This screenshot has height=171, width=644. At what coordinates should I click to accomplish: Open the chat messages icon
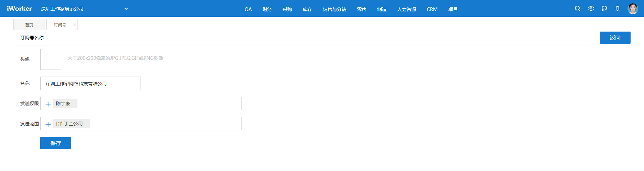(604, 8)
